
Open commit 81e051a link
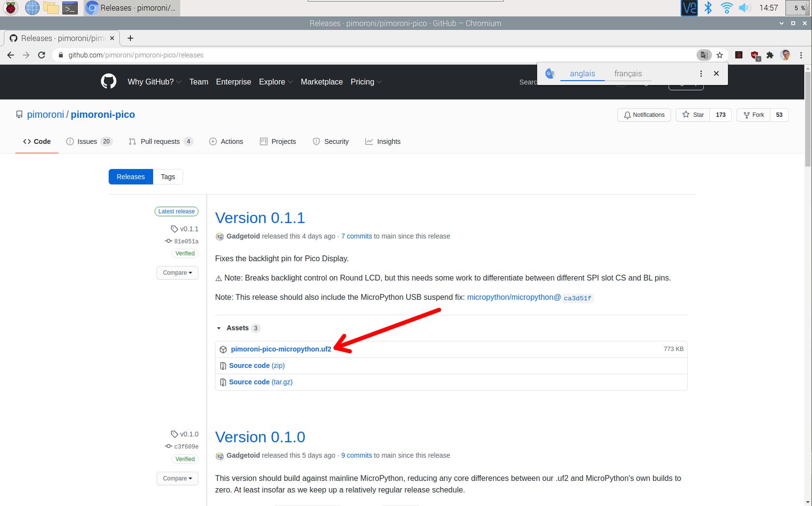[186, 241]
